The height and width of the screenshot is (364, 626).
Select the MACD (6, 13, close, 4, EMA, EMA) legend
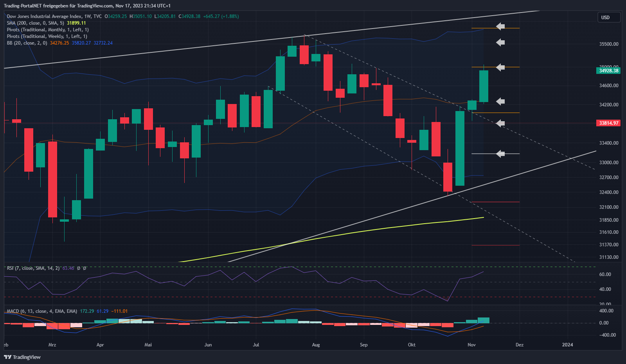pyautogui.click(x=42, y=311)
